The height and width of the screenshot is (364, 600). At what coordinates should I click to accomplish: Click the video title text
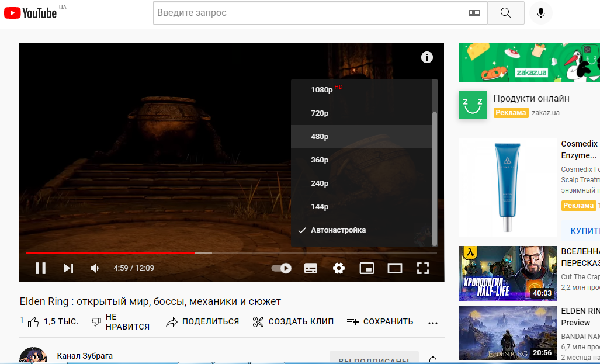[x=150, y=301]
